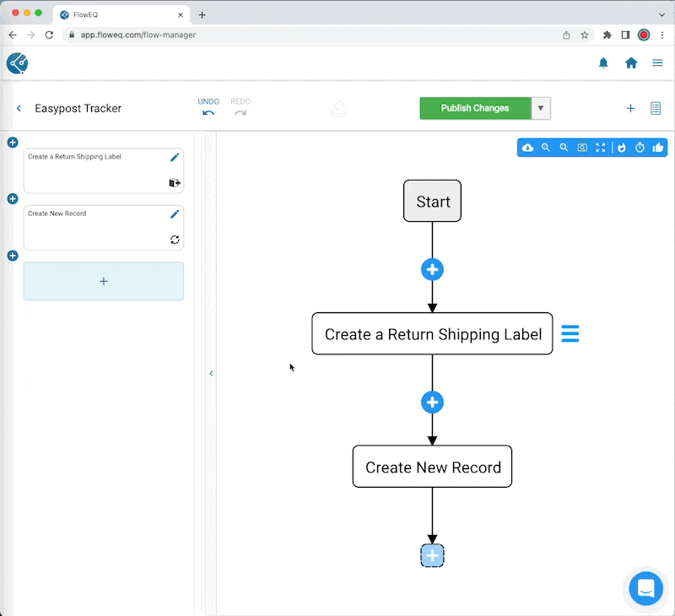Image resolution: width=675 pixels, height=616 pixels.
Task: Insert a step above Create a Return Shipping Label card
Action: pos(13,143)
